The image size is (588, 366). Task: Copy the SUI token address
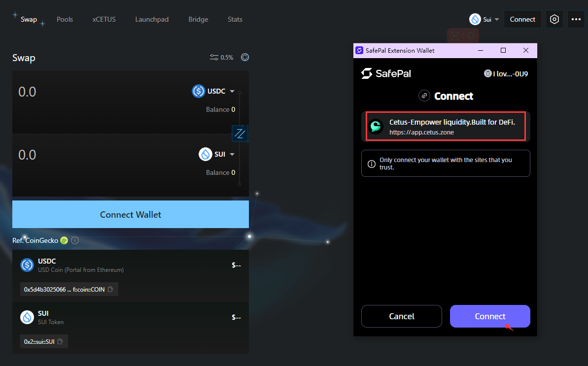click(x=60, y=341)
